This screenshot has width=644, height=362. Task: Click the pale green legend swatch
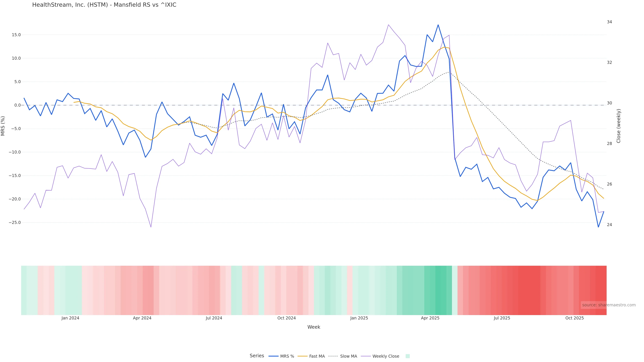point(408,356)
